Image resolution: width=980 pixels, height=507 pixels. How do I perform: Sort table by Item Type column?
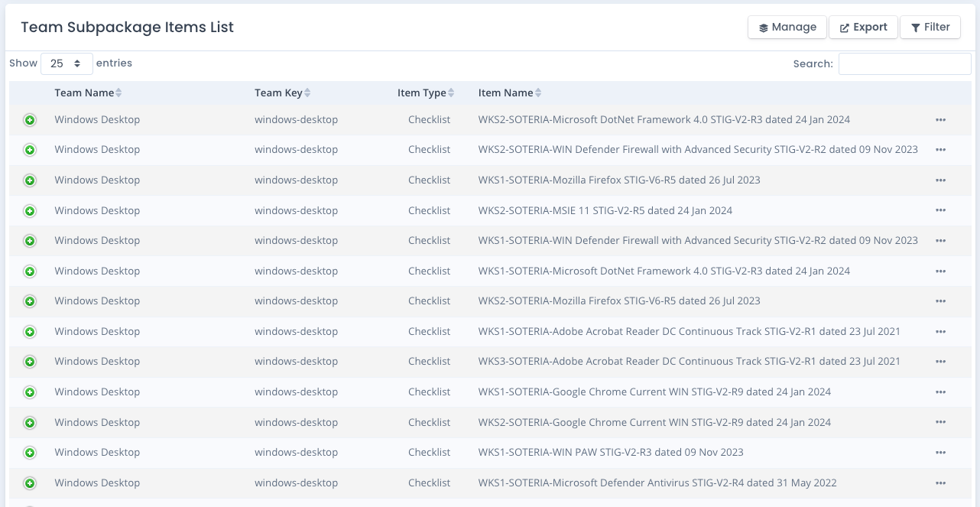click(426, 93)
